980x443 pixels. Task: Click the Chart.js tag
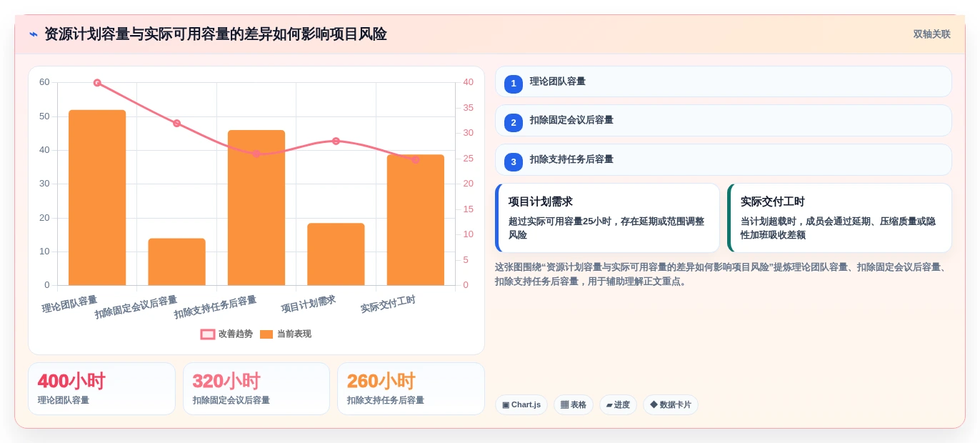pyautogui.click(x=521, y=405)
